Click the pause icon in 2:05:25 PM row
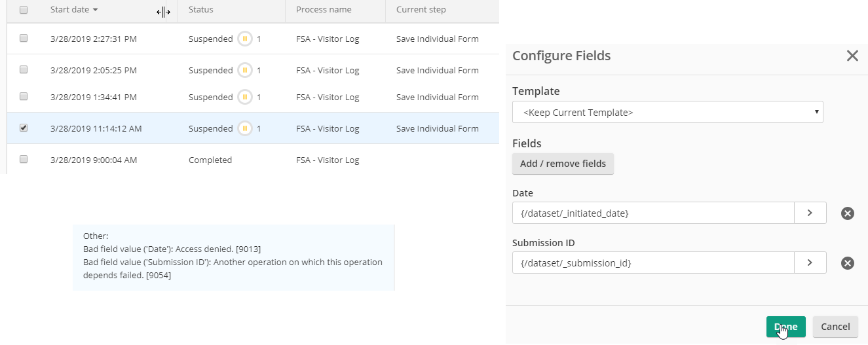The width and height of the screenshot is (868, 345). [x=244, y=70]
